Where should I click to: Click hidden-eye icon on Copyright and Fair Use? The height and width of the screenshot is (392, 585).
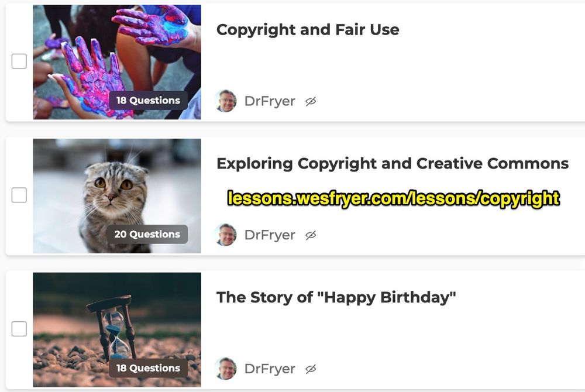[x=311, y=101]
